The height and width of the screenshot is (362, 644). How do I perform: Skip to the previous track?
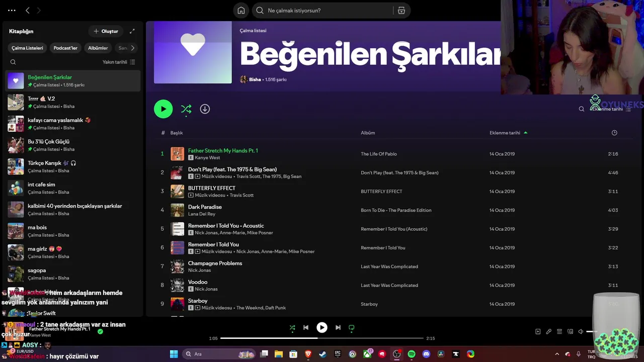coord(306,328)
